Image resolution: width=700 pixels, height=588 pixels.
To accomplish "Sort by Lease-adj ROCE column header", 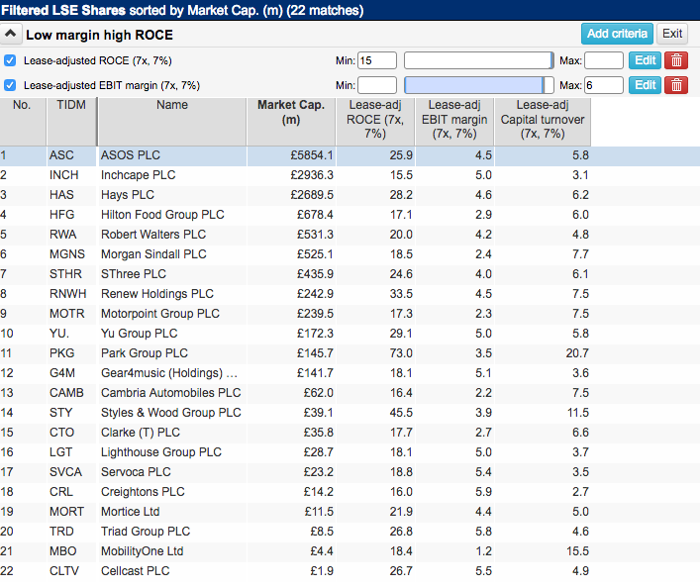I will [375, 122].
